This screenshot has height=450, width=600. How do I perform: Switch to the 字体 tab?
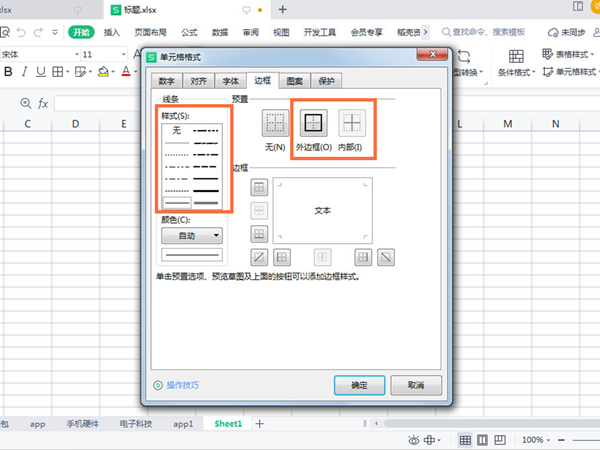(x=230, y=80)
